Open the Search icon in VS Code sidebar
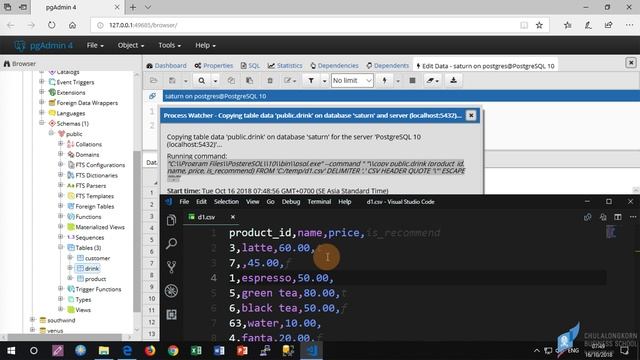The image size is (640, 360). click(171, 244)
